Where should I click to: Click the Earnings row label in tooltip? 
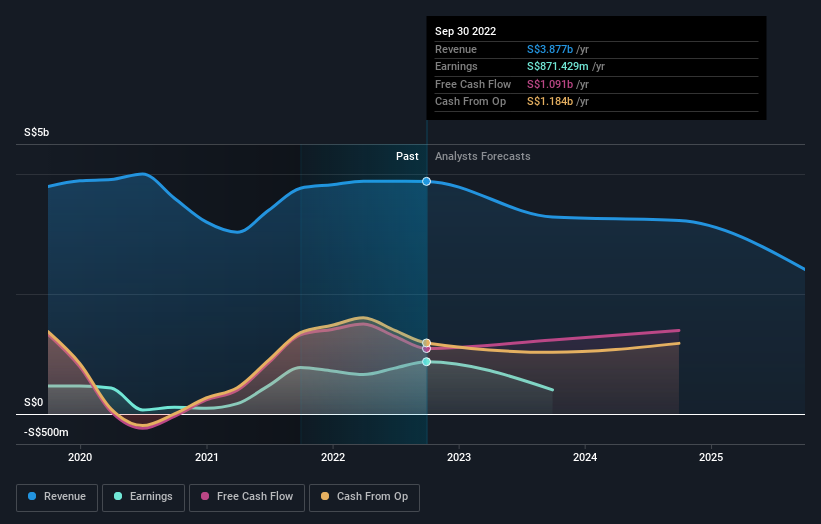tap(457, 66)
